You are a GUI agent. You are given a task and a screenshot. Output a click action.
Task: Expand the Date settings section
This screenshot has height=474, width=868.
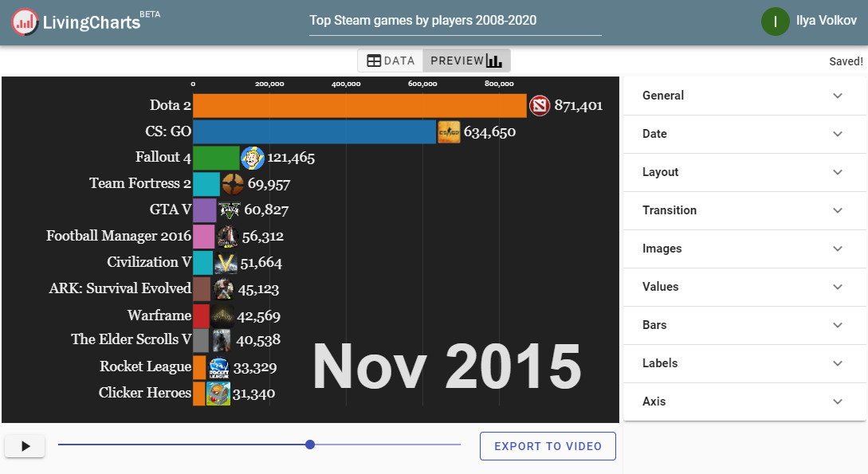(x=744, y=134)
